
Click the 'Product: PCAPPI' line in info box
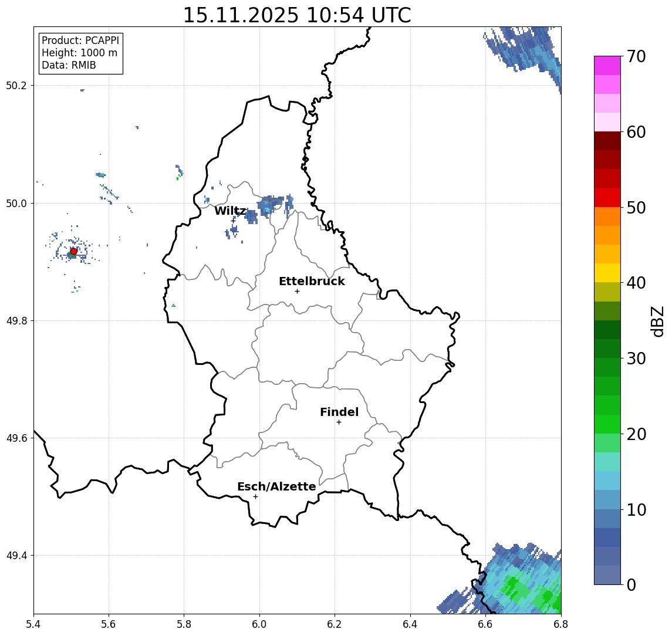point(80,40)
